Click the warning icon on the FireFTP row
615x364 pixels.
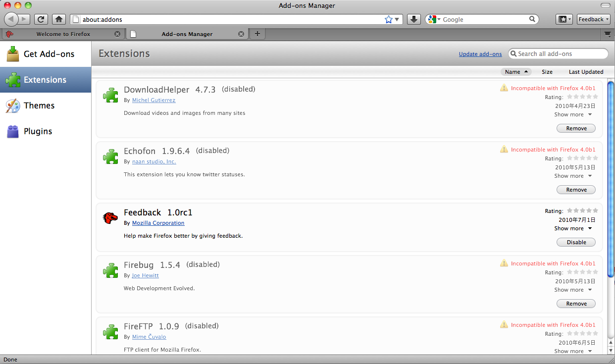pos(504,325)
